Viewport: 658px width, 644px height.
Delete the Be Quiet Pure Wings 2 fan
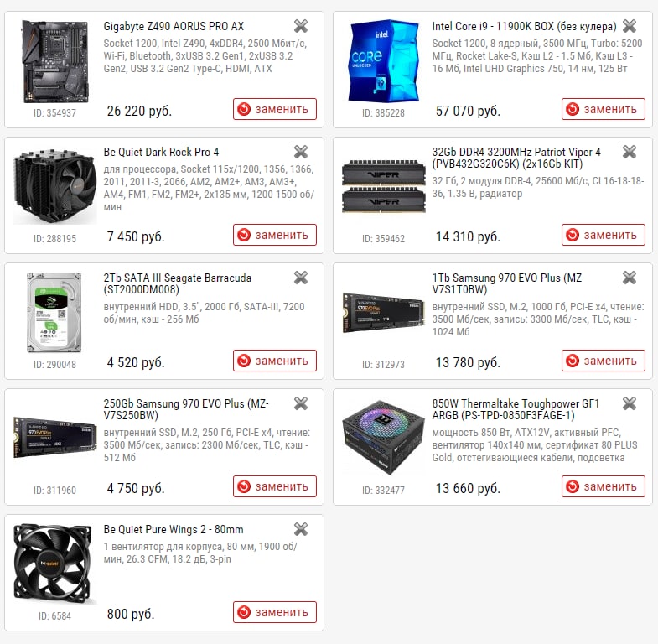(301, 529)
